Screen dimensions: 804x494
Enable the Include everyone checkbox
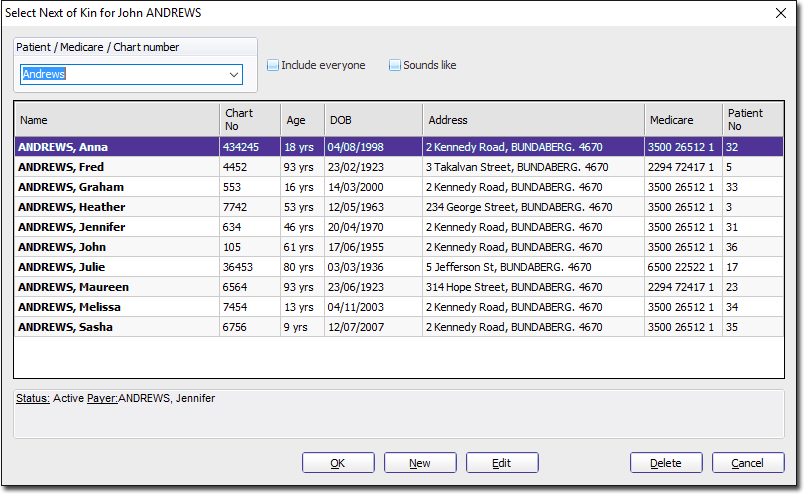pyautogui.click(x=273, y=66)
